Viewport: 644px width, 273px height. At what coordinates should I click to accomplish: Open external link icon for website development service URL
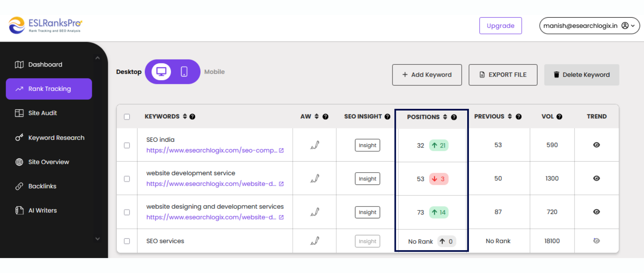(281, 184)
